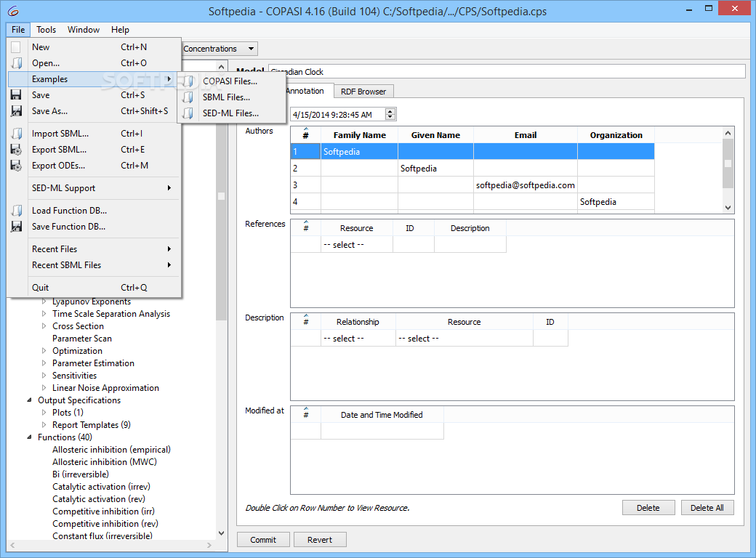Open the Description Relationship select dropdown

tap(358, 339)
